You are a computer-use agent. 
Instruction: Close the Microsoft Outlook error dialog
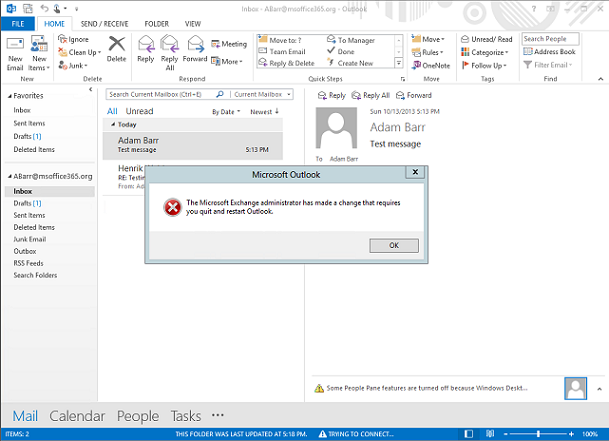coord(415,172)
